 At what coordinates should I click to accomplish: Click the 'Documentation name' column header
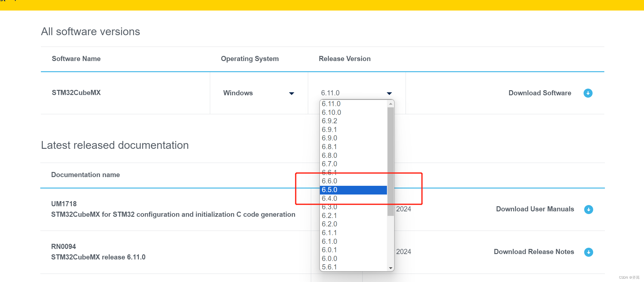coord(85,175)
